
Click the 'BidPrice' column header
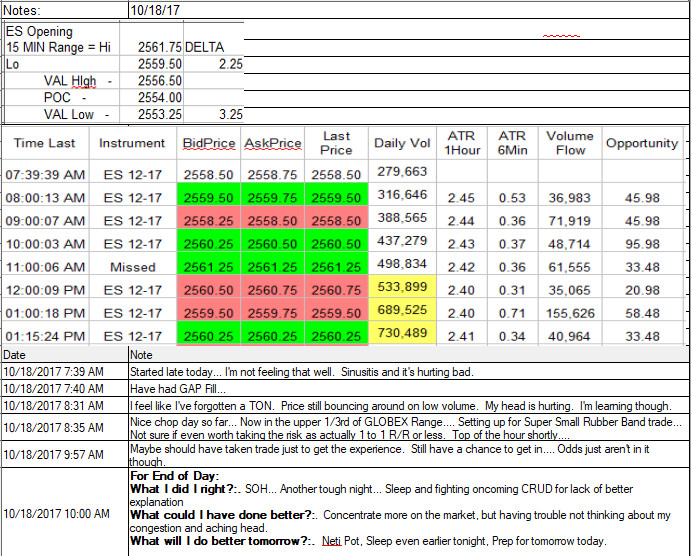209,143
